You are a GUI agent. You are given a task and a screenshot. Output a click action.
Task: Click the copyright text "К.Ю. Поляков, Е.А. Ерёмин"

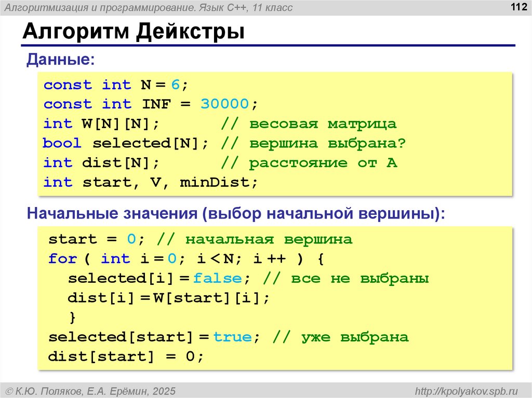pos(95,390)
